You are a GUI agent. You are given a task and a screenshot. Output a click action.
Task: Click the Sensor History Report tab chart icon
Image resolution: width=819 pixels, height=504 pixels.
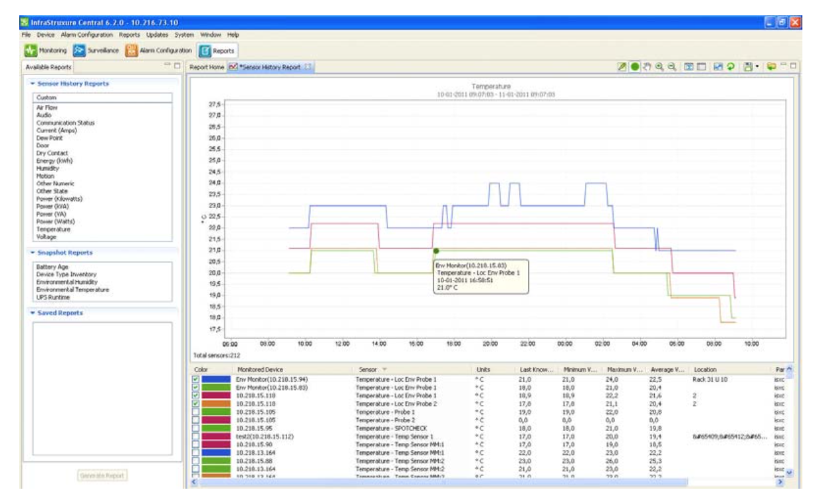pyautogui.click(x=233, y=67)
